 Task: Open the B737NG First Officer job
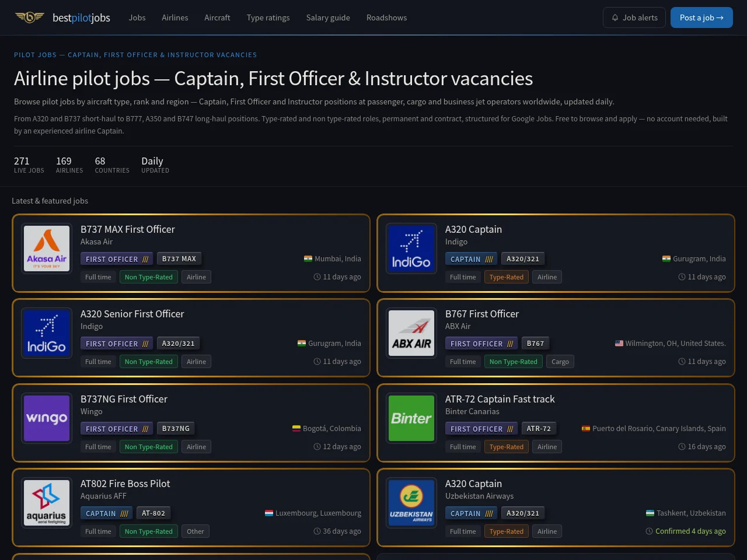(x=124, y=399)
